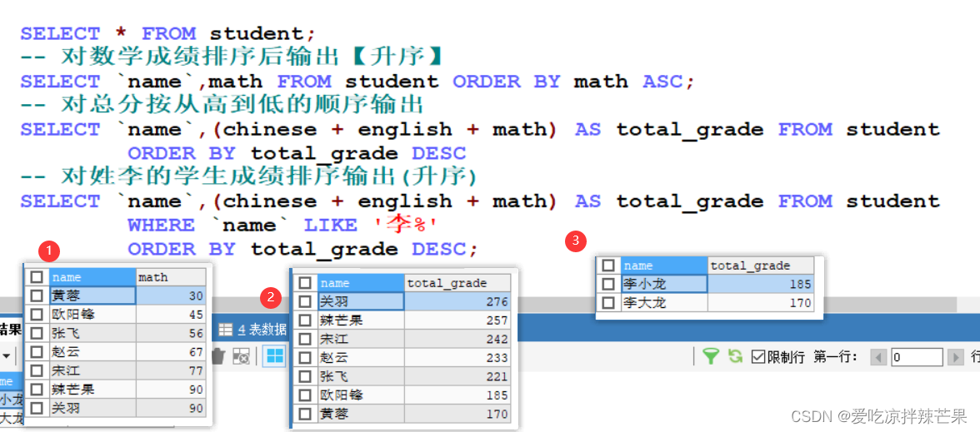
Task: Go to next page with right arrow
Action: click(956, 357)
